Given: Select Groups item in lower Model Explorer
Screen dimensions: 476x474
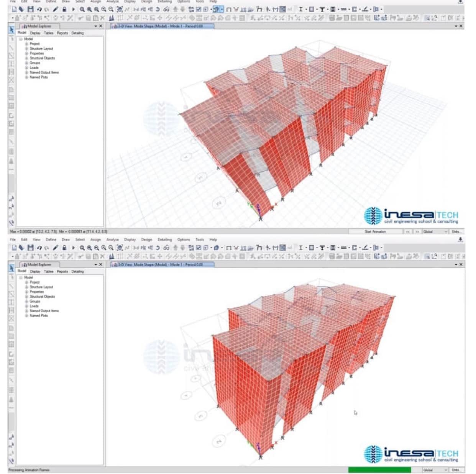Looking at the screenshot, I should tap(35, 301).
